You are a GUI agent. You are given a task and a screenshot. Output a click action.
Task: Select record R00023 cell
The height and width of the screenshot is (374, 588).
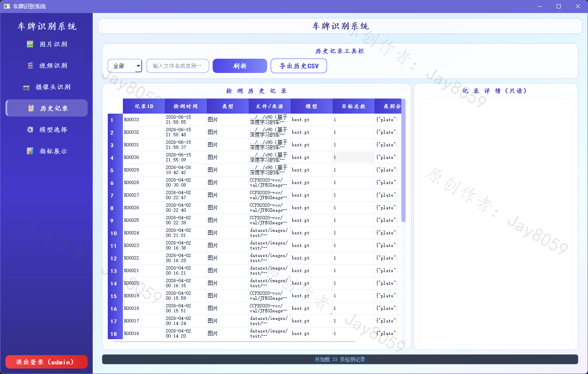click(x=144, y=246)
